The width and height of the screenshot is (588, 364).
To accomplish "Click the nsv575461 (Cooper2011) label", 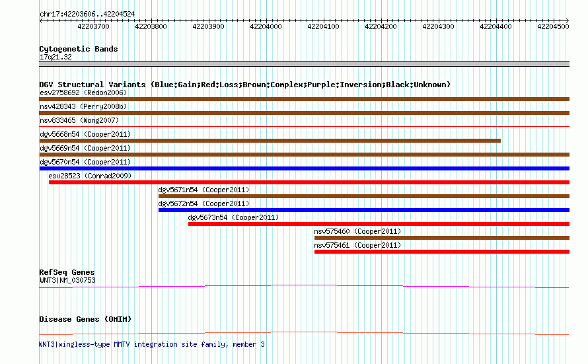I will pos(357,245).
